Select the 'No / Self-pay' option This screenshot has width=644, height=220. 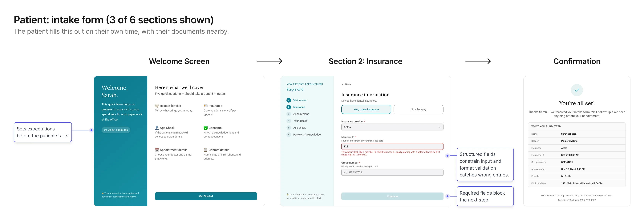point(418,109)
